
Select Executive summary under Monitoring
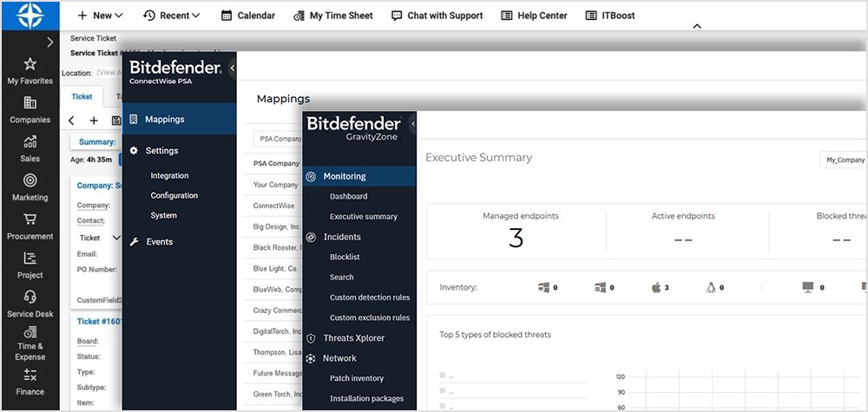click(x=363, y=217)
